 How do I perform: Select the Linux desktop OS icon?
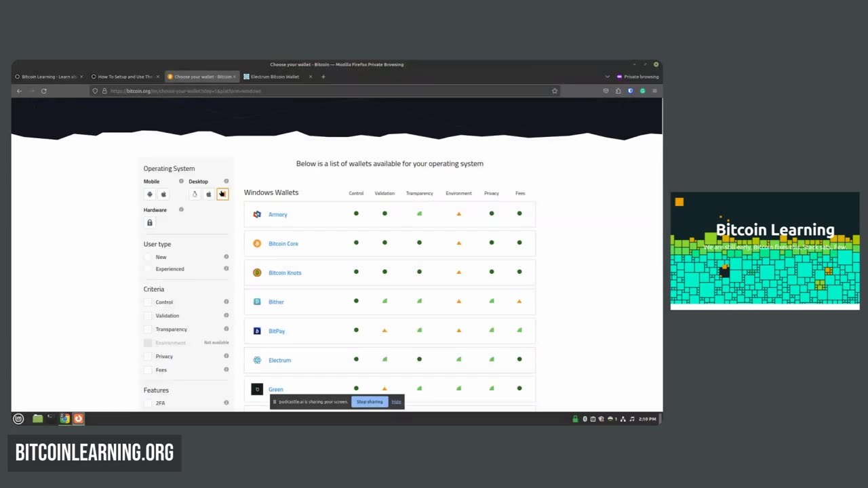[195, 195]
